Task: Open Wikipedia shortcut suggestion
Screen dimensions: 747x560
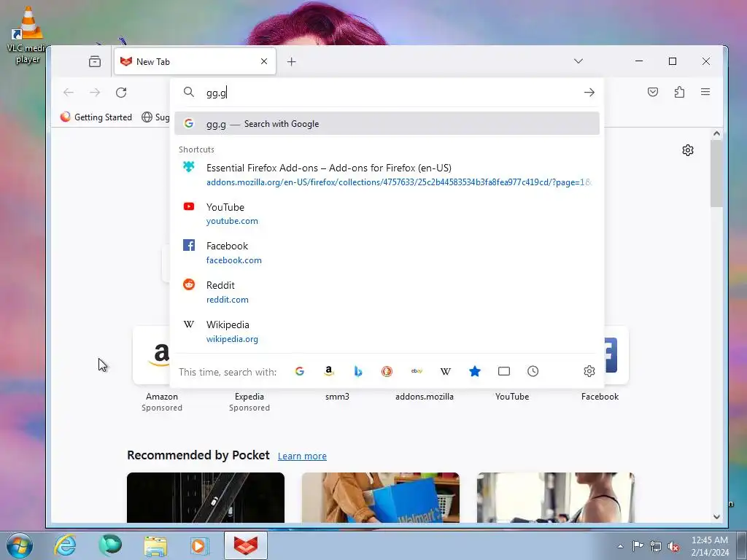Action: [x=387, y=332]
